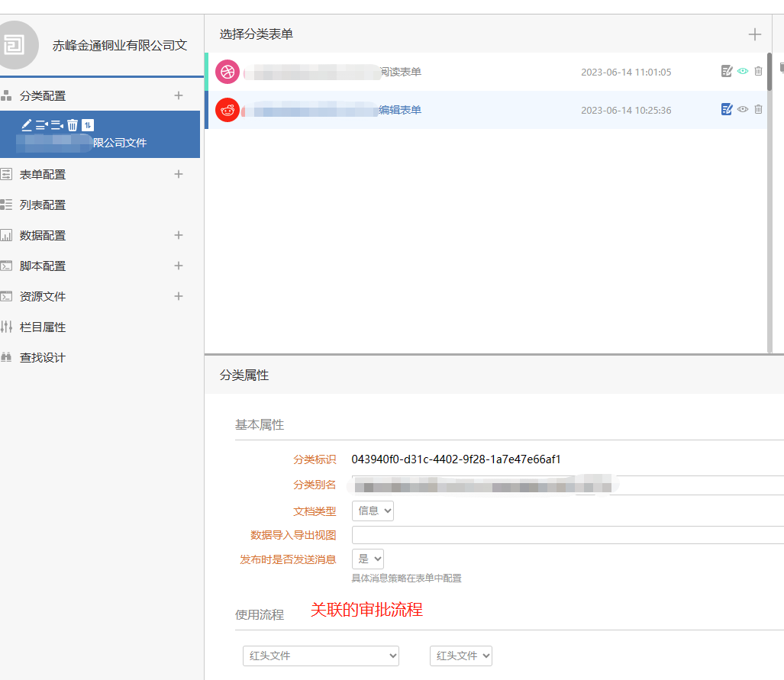Click the sort arrows icon on selected category
Viewport: 784px width, 680px height.
(88, 125)
